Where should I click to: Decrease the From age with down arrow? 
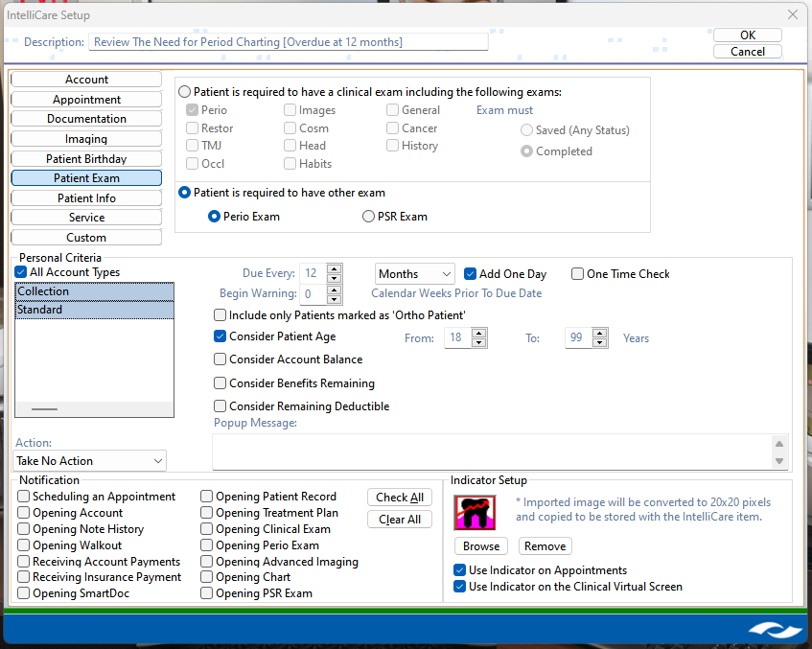click(x=479, y=342)
